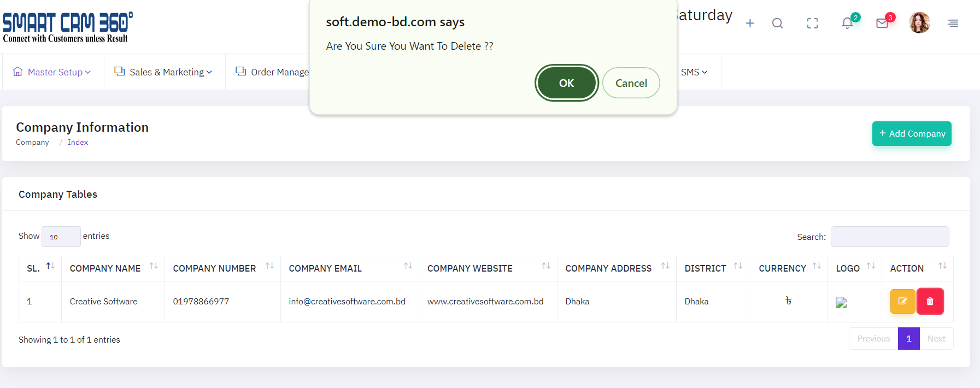Open the hamburger menu icon at right
The image size is (980, 388).
click(953, 23)
